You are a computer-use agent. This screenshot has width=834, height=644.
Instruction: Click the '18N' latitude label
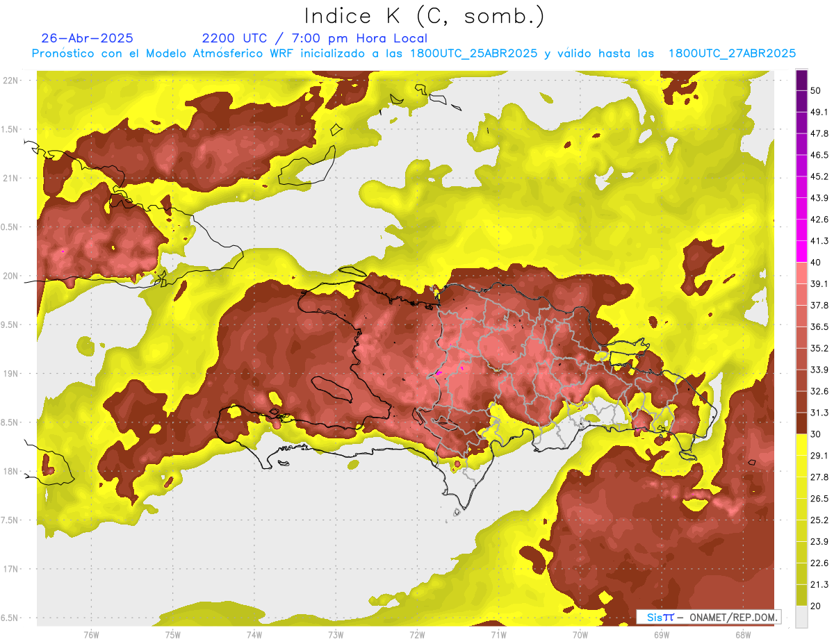11,472
